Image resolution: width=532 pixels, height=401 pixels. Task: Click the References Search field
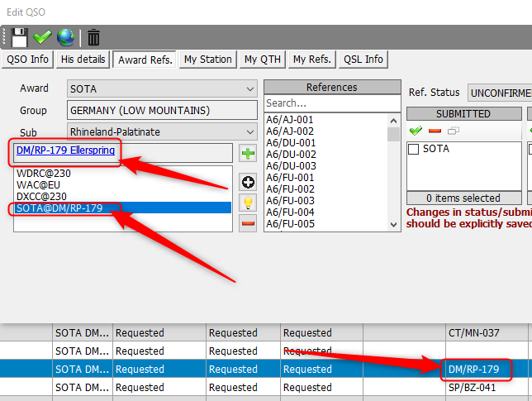tap(332, 103)
